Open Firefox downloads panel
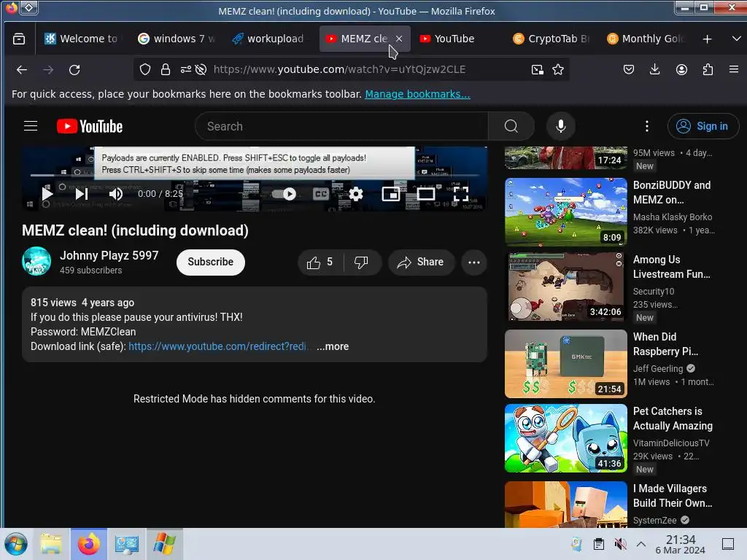The width and height of the screenshot is (747, 560). click(655, 69)
